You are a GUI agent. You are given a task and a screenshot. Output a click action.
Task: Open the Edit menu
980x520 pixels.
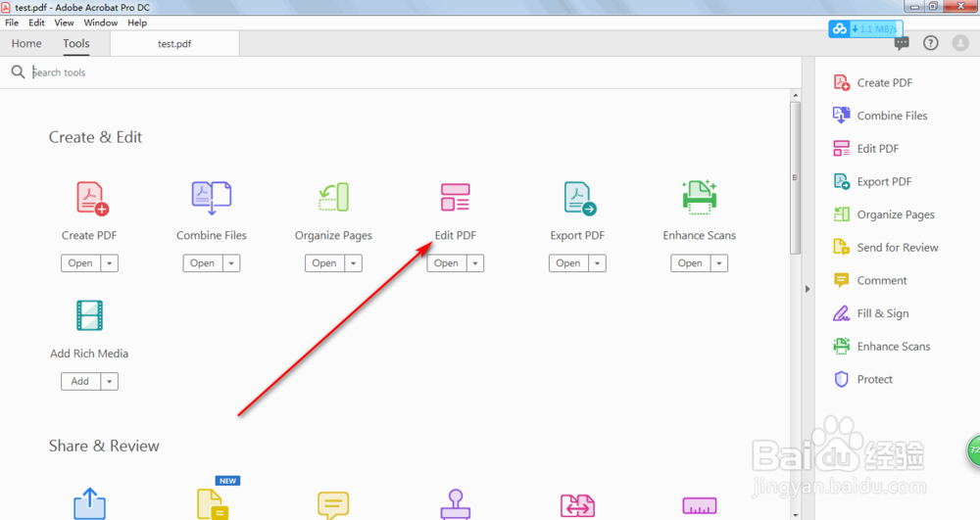pos(36,23)
